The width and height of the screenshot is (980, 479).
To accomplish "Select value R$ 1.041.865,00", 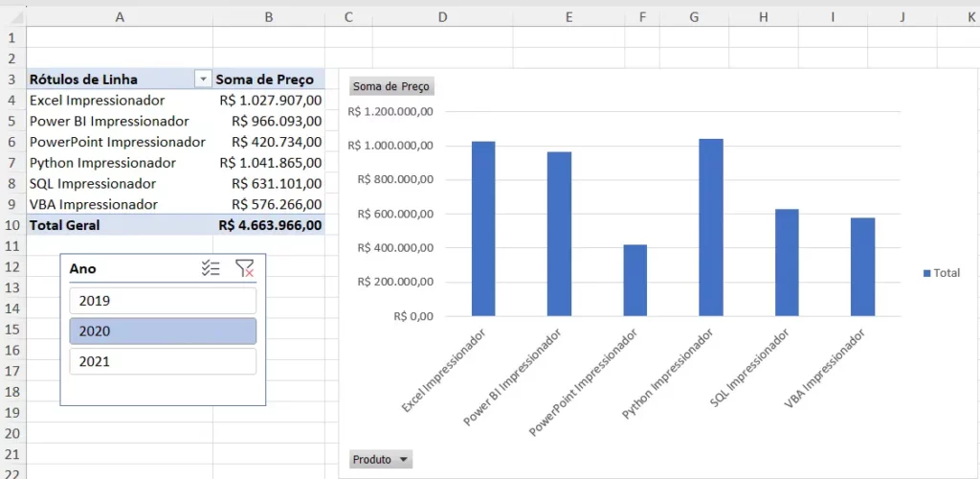I will (269, 163).
